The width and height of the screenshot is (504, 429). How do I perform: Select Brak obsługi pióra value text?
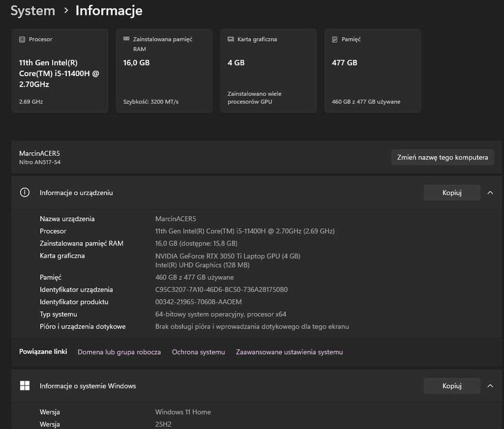pos(252,327)
